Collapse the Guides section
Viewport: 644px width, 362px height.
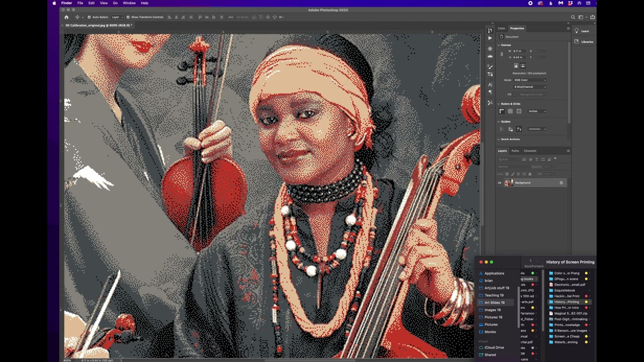pyautogui.click(x=499, y=122)
